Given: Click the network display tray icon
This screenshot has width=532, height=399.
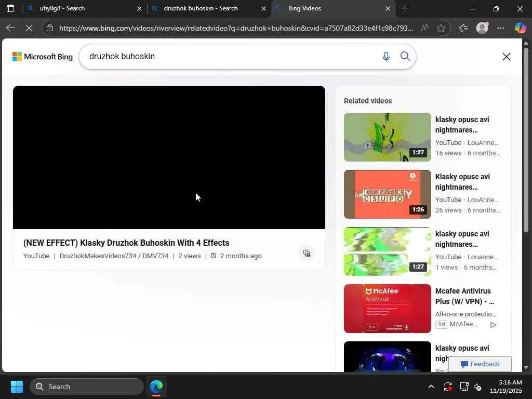Looking at the screenshot, I should [464, 387].
